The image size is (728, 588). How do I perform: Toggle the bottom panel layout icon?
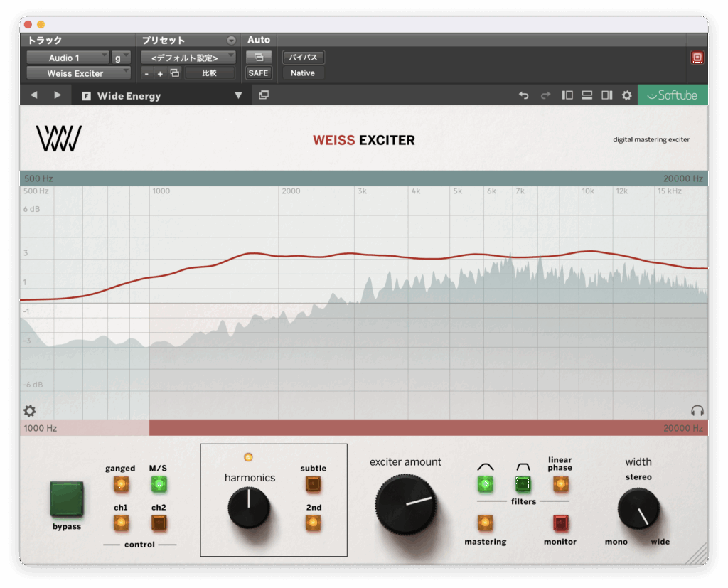point(587,95)
